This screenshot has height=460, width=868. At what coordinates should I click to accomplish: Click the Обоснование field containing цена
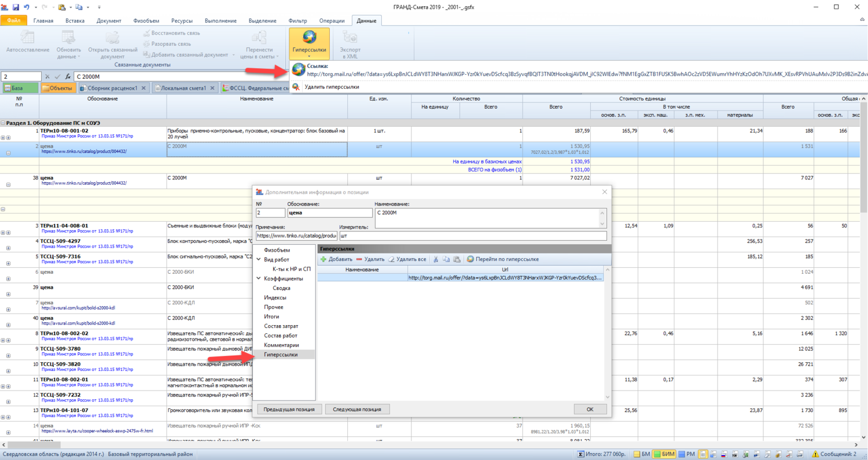pos(329,213)
